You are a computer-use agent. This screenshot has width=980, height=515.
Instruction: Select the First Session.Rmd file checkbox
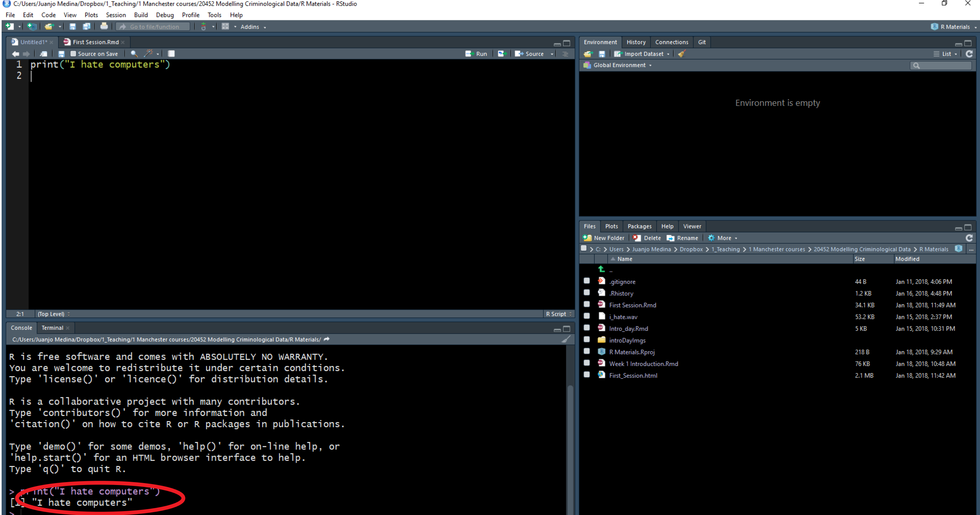[587, 304]
